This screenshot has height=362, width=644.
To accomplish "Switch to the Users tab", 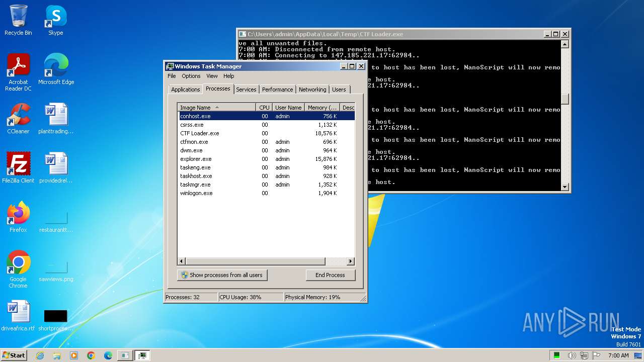I will coord(339,89).
